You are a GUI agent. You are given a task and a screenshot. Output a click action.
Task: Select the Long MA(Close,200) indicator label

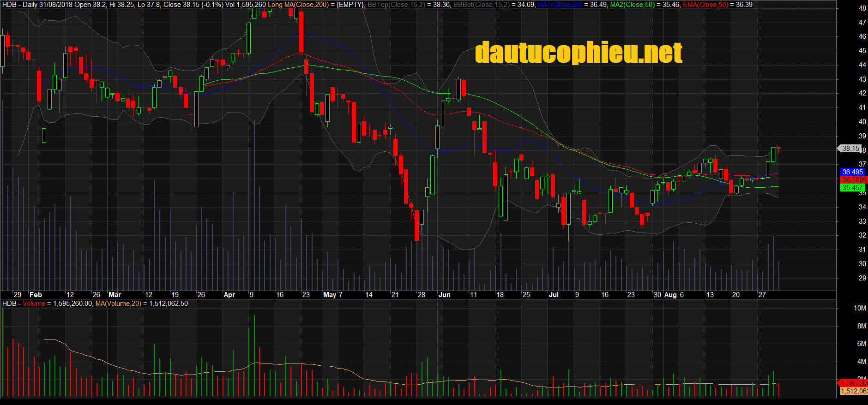pos(298,5)
